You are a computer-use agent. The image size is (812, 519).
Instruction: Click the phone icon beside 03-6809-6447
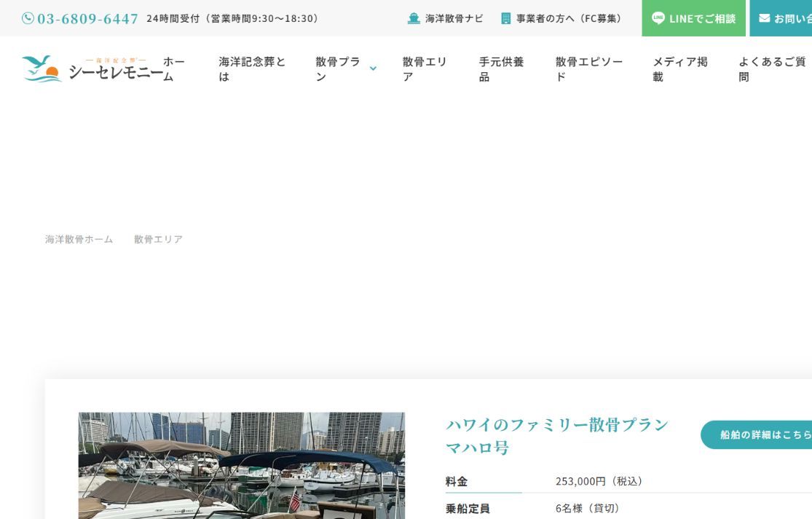point(28,19)
